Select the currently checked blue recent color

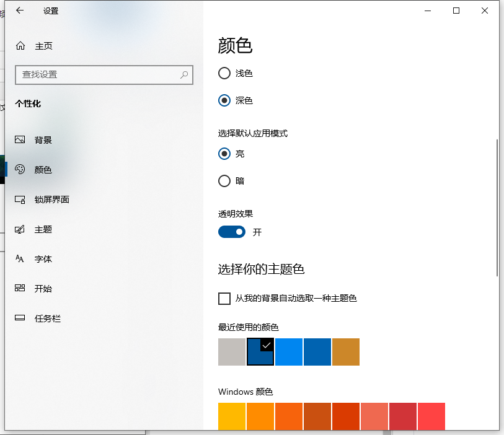click(x=260, y=352)
